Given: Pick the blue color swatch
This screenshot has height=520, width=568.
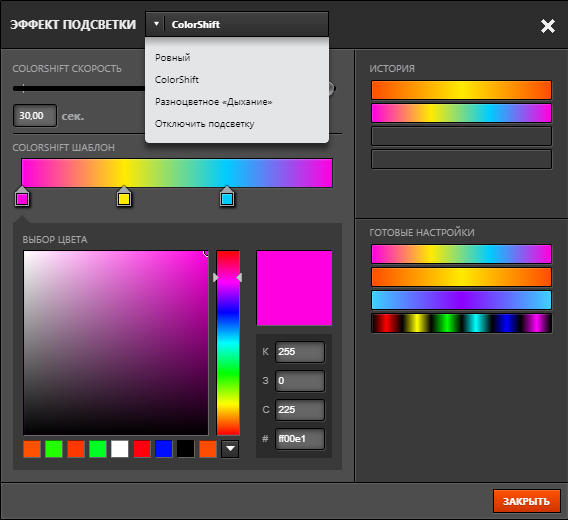Looking at the screenshot, I should pyautogui.click(x=164, y=449).
